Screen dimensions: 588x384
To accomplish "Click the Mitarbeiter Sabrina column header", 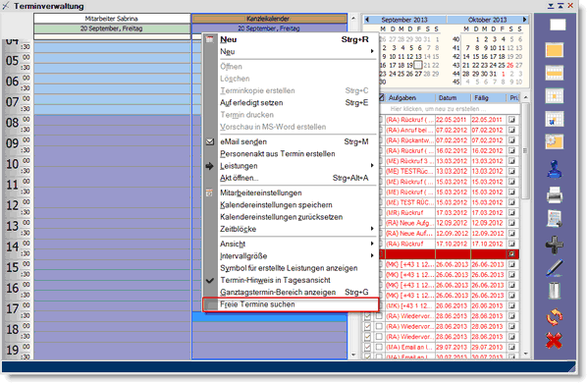I will pyautogui.click(x=112, y=19).
